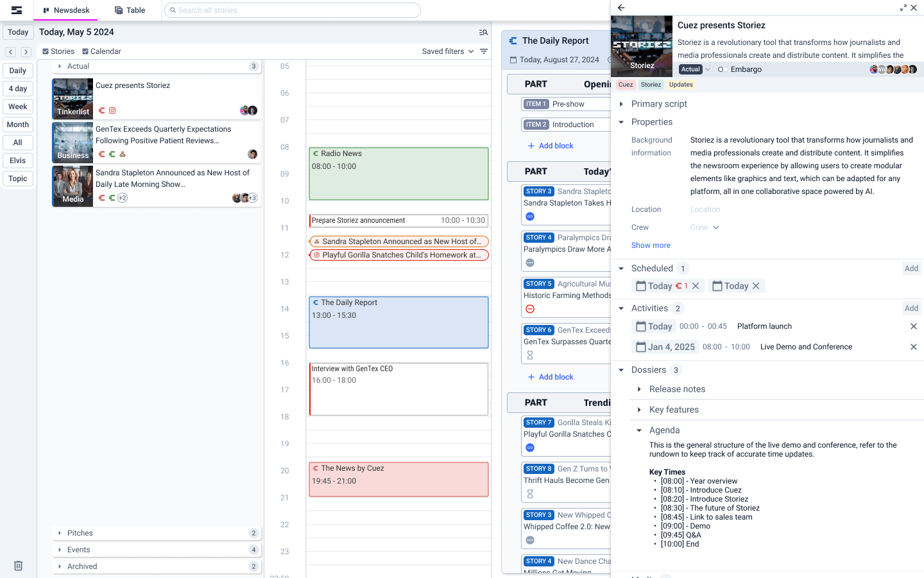The image size is (924, 578).
Task: Click the +2 platforms badge on Sandra Stapleton card
Action: (x=123, y=198)
